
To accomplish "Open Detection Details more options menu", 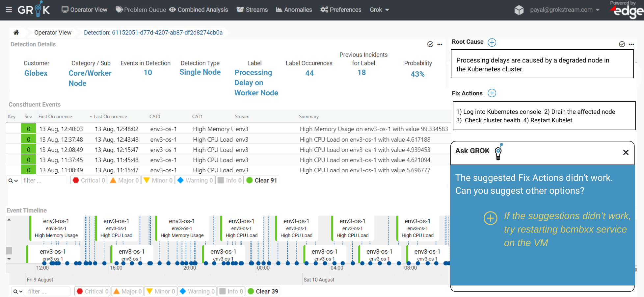I will click(440, 44).
